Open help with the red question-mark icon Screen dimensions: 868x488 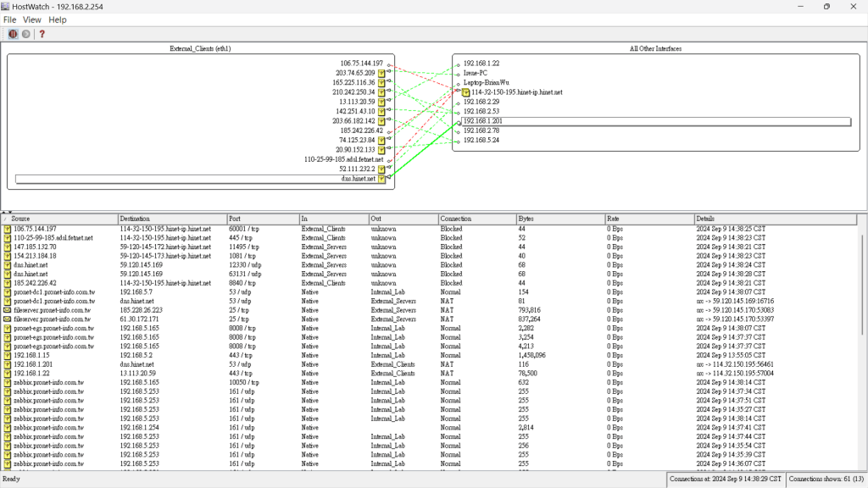tap(42, 34)
